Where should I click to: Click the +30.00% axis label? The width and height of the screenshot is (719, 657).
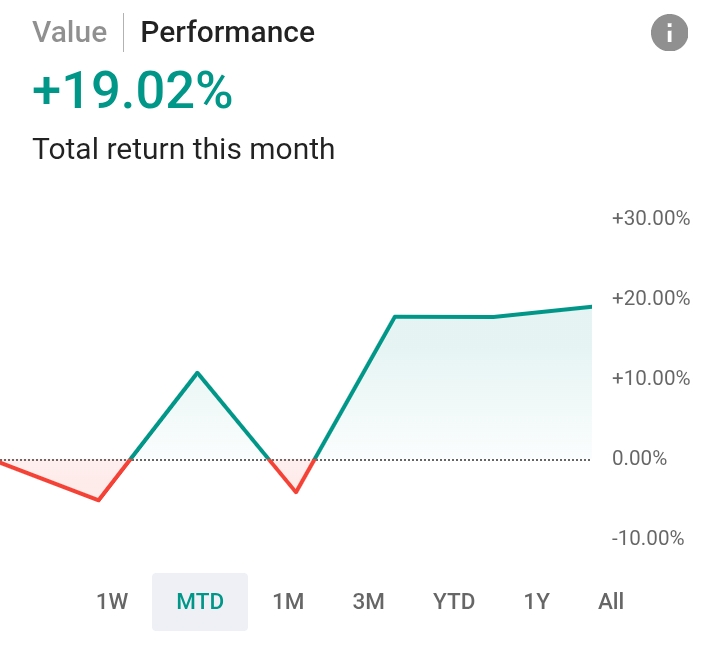[x=650, y=218]
